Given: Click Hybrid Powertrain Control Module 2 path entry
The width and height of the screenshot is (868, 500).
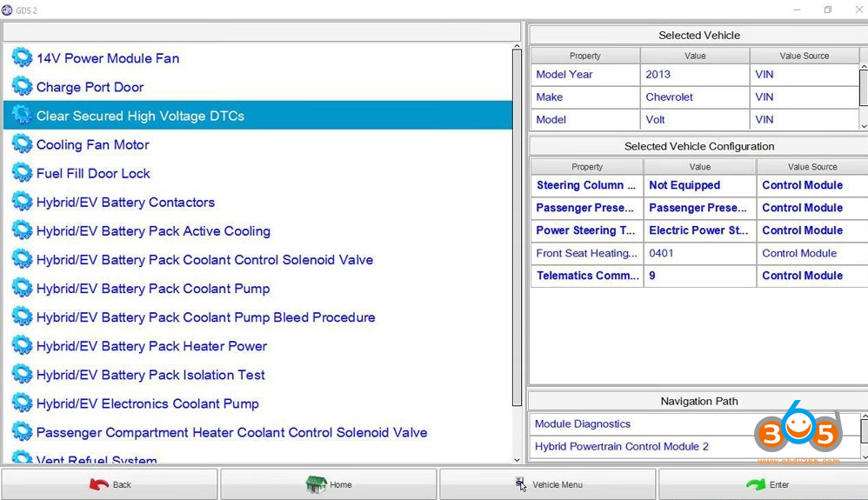Looking at the screenshot, I should point(621,447).
